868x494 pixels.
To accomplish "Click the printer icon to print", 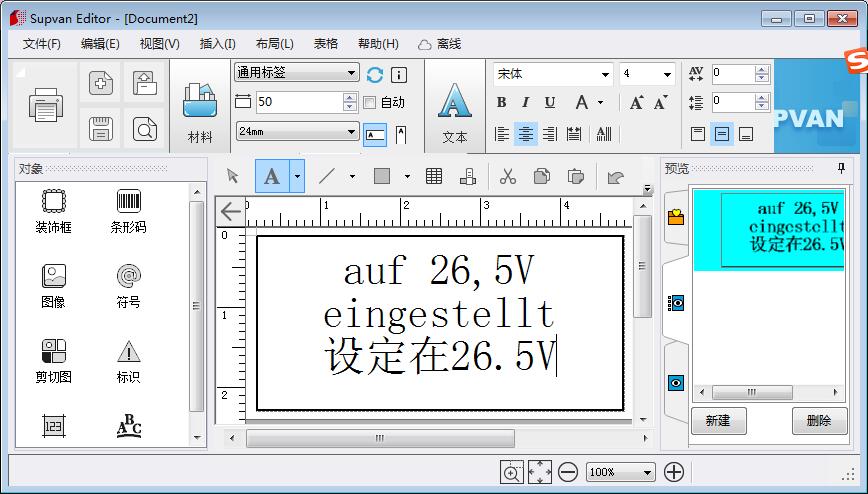I will click(46, 105).
